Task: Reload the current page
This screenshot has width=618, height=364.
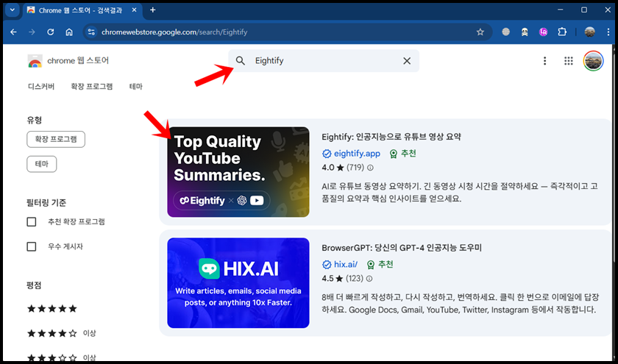Action: tap(51, 32)
